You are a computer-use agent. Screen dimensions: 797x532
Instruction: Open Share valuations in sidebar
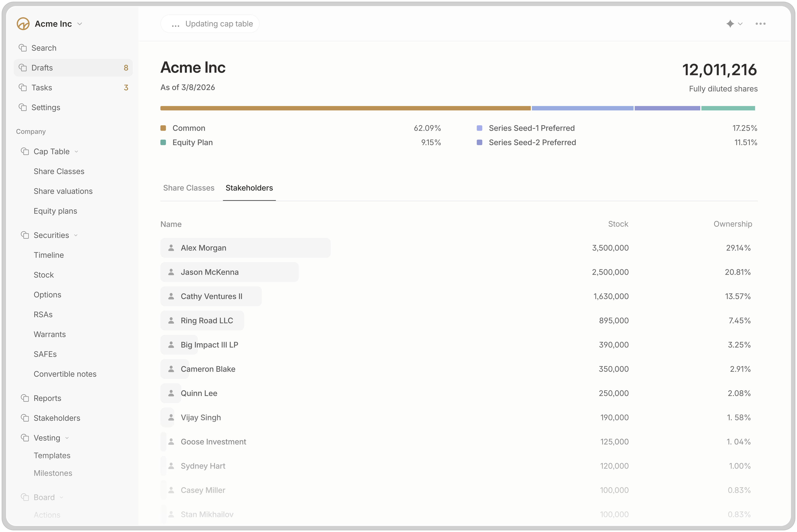pyautogui.click(x=63, y=191)
